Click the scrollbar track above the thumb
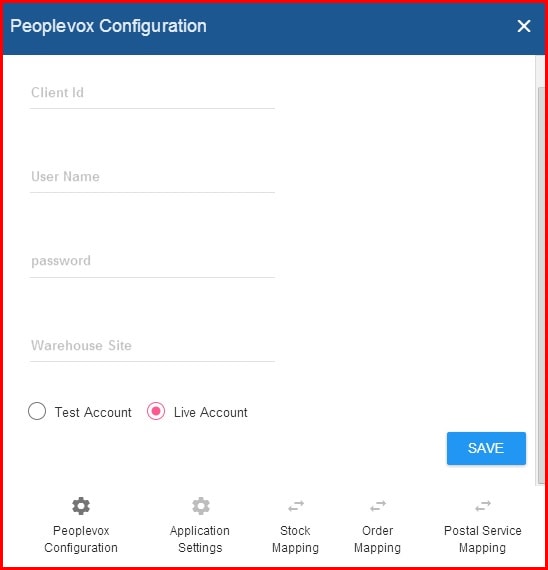The height and width of the screenshot is (570, 548). tap(541, 71)
